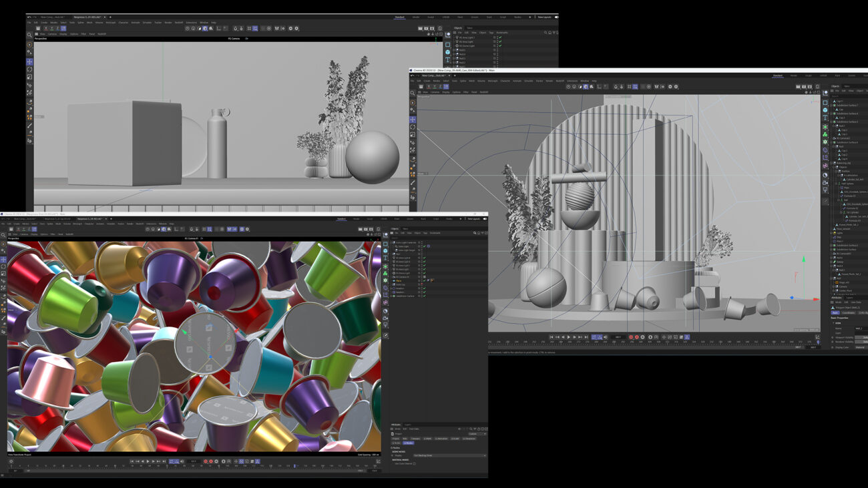868x488 pixels.
Task: Toggle green visibility check of first Area Light
Action: point(500,37)
